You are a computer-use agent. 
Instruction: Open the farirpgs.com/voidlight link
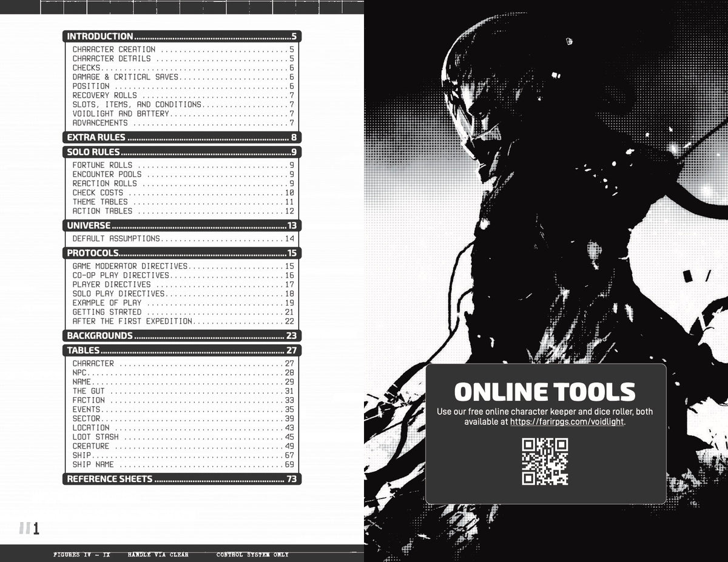[x=567, y=422]
